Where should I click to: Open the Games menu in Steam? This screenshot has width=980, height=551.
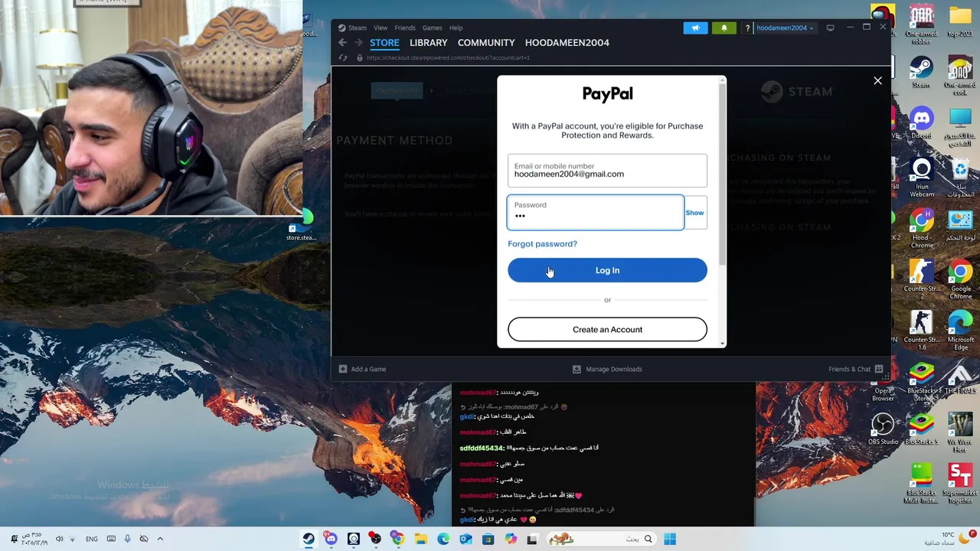432,28
